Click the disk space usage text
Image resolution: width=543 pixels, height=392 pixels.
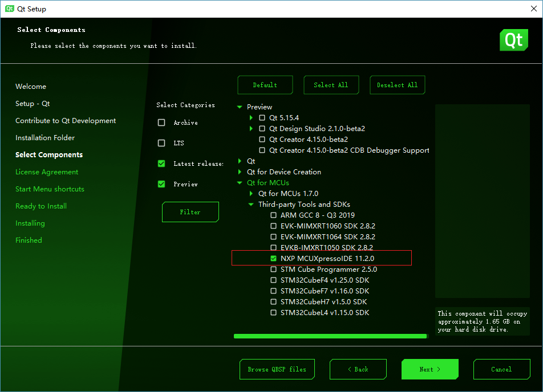483,321
